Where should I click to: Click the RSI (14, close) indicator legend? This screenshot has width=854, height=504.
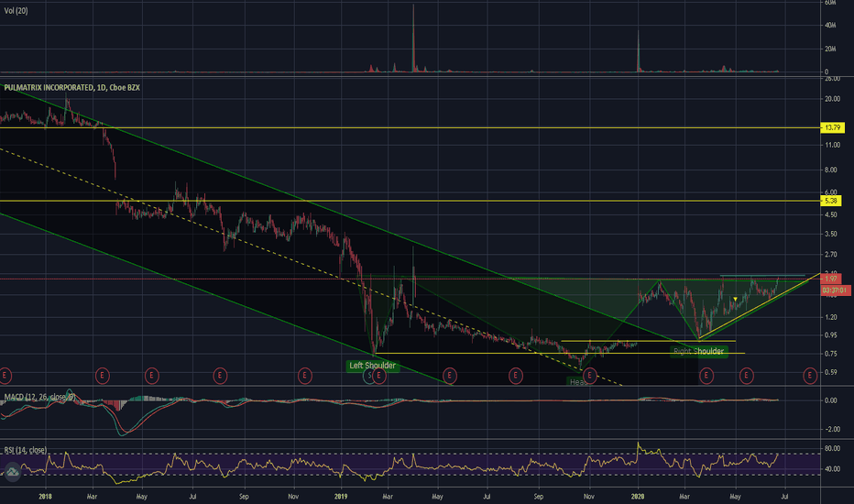26,450
